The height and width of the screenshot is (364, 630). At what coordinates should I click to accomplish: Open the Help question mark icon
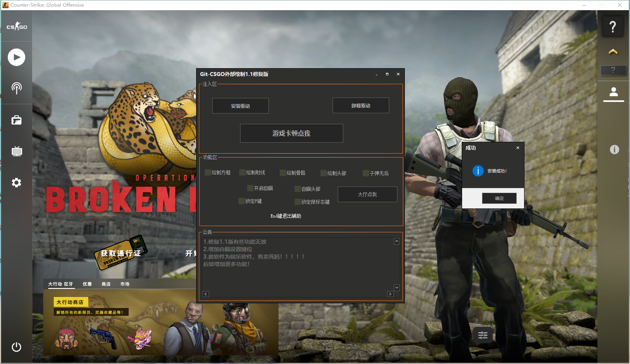click(613, 26)
